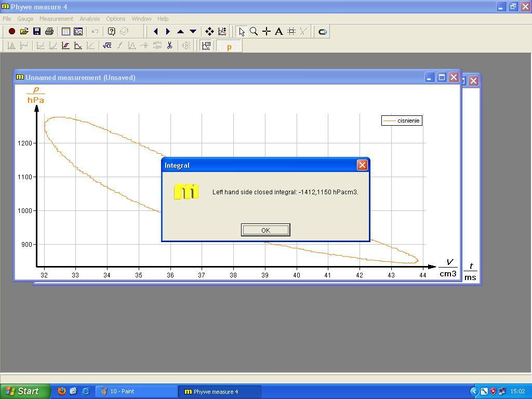Click the integral analysis icon with red curve
The height and width of the screenshot is (399, 532).
pyautogui.click(x=65, y=46)
